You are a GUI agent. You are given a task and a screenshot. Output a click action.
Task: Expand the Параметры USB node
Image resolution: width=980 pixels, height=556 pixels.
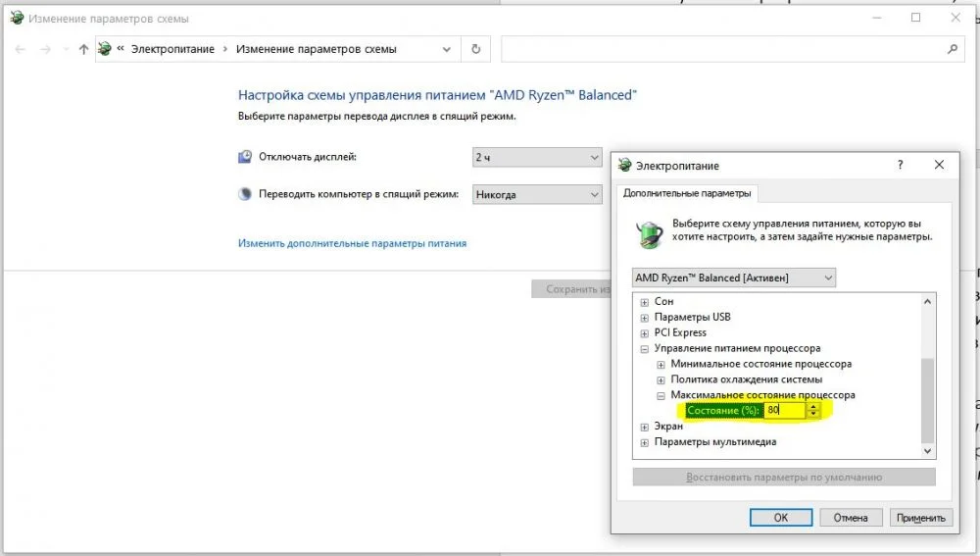coord(645,318)
